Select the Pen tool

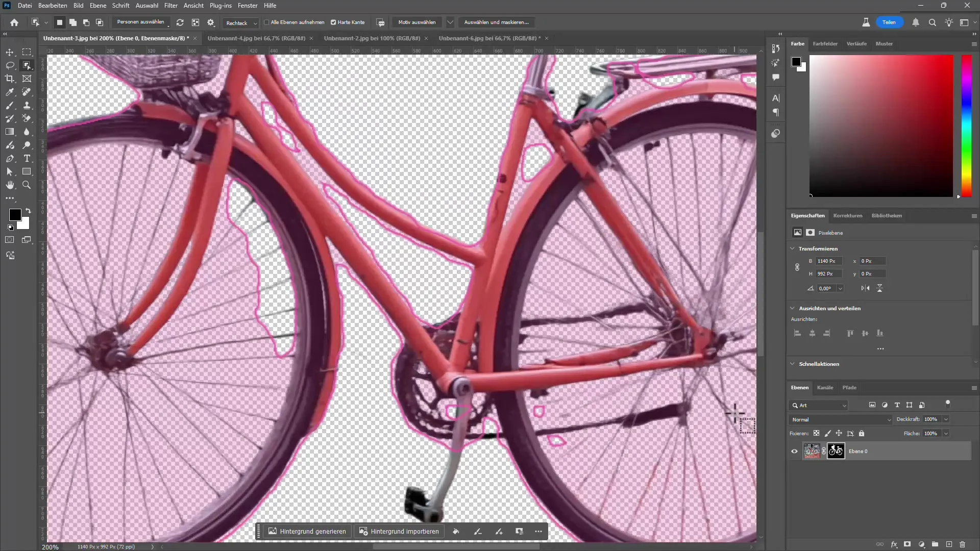pos(10,159)
